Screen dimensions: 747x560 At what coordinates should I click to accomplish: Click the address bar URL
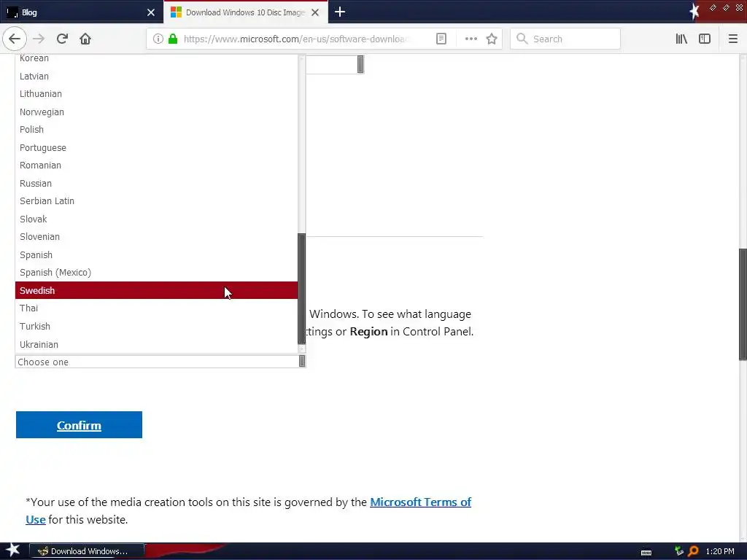pyautogui.click(x=295, y=39)
